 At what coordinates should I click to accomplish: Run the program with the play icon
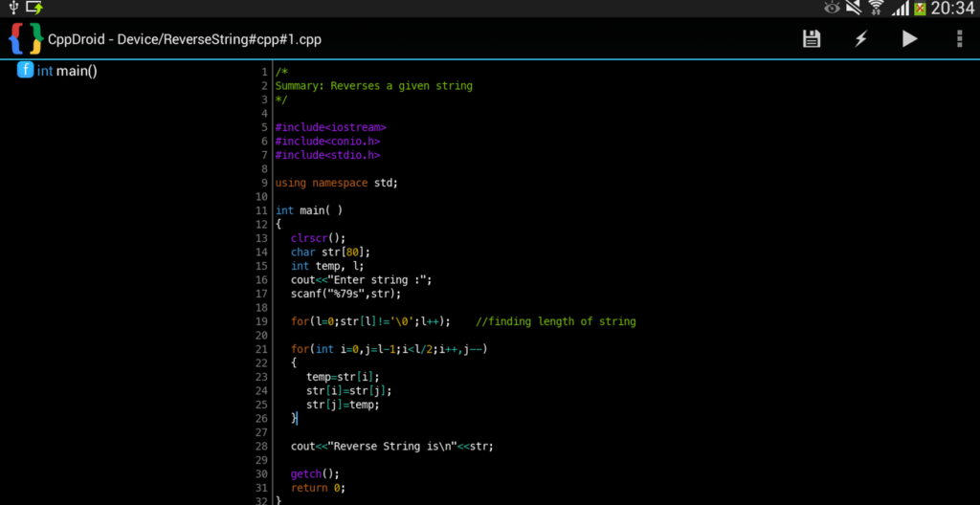pyautogui.click(x=909, y=39)
